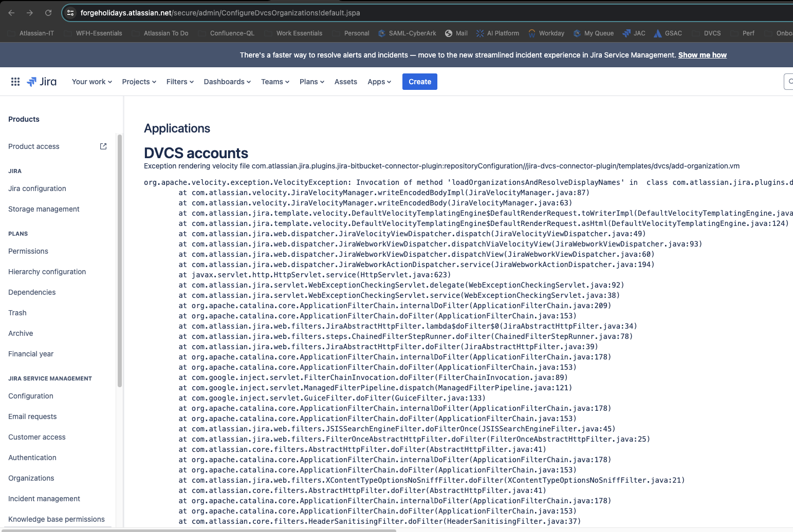Follow the Show me how link
This screenshot has height=532, width=793.
click(x=703, y=55)
